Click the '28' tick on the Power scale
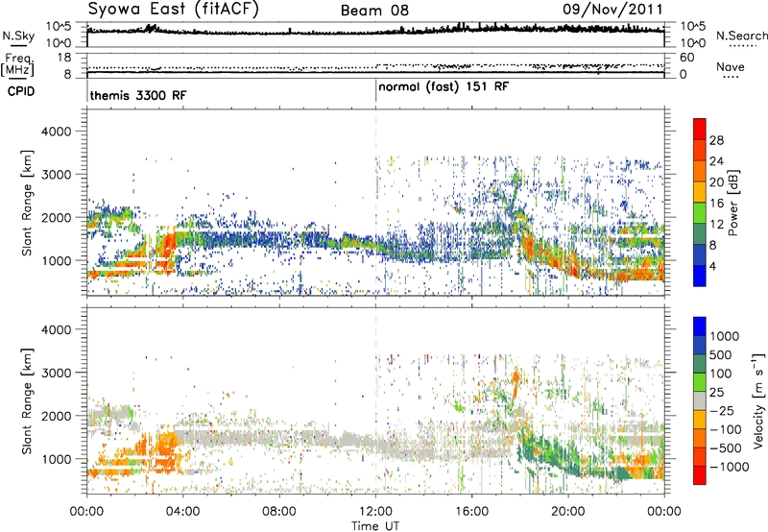Viewport: 768px width, 532px height. 716,140
